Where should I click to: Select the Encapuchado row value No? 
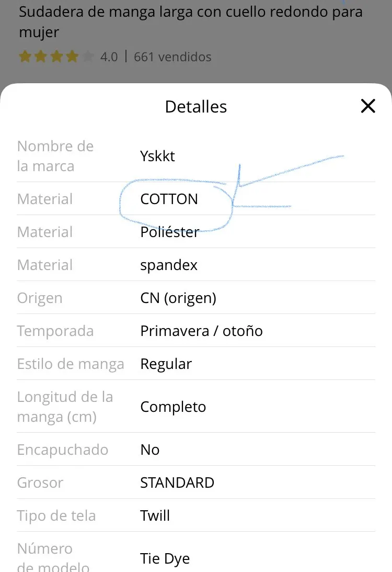(149, 450)
